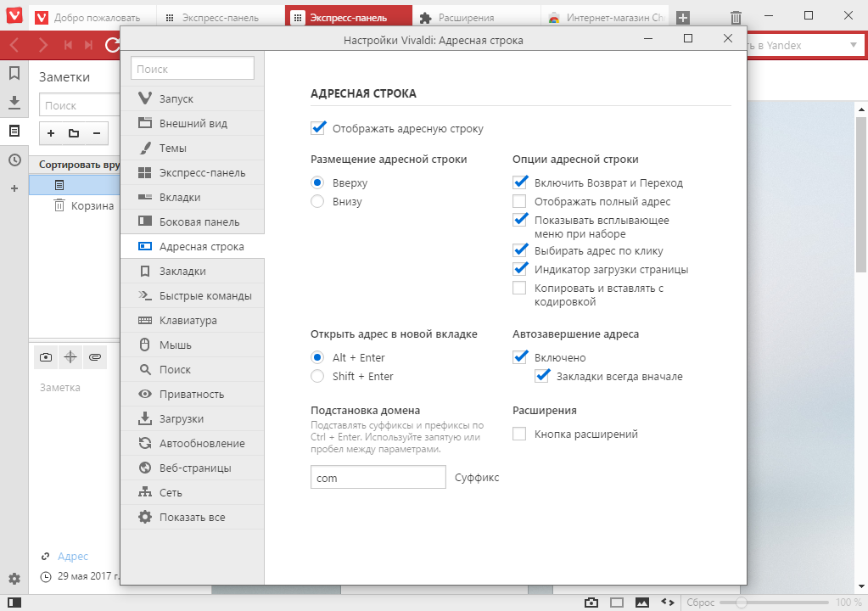Image resolution: width=868 pixels, height=611 pixels.
Task: Click the new tab plus button
Action: (683, 17)
